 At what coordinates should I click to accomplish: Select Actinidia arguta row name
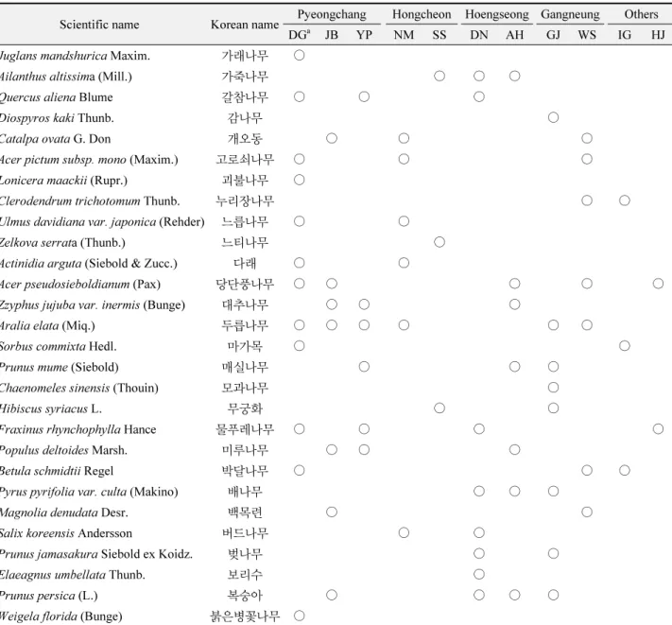click(x=88, y=263)
